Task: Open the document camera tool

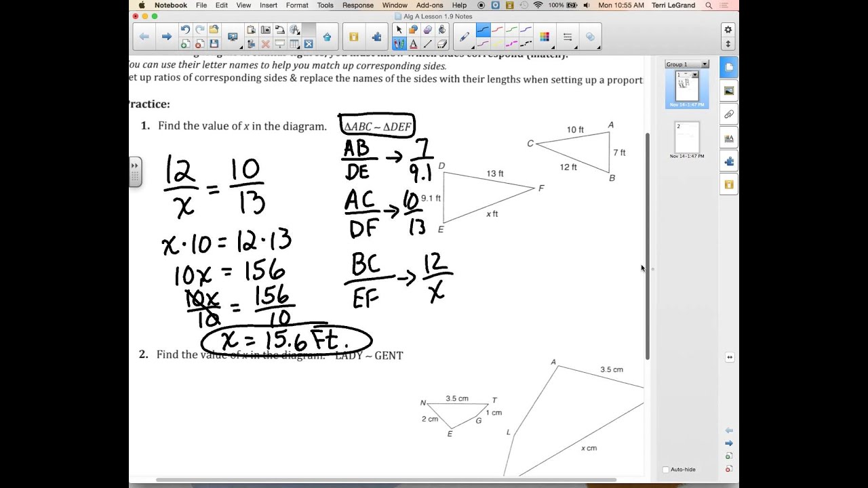Action: click(279, 30)
